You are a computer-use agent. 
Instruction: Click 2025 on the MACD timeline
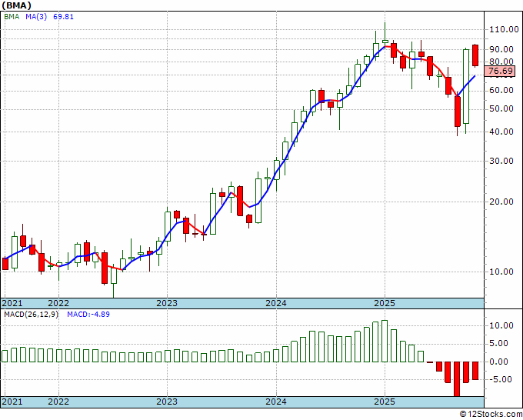click(385, 402)
